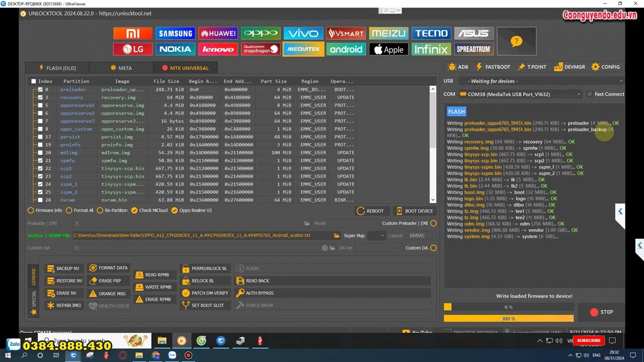Switch to FLASH [OLD] tab
This screenshot has height=362, width=644.
pyautogui.click(x=57, y=68)
